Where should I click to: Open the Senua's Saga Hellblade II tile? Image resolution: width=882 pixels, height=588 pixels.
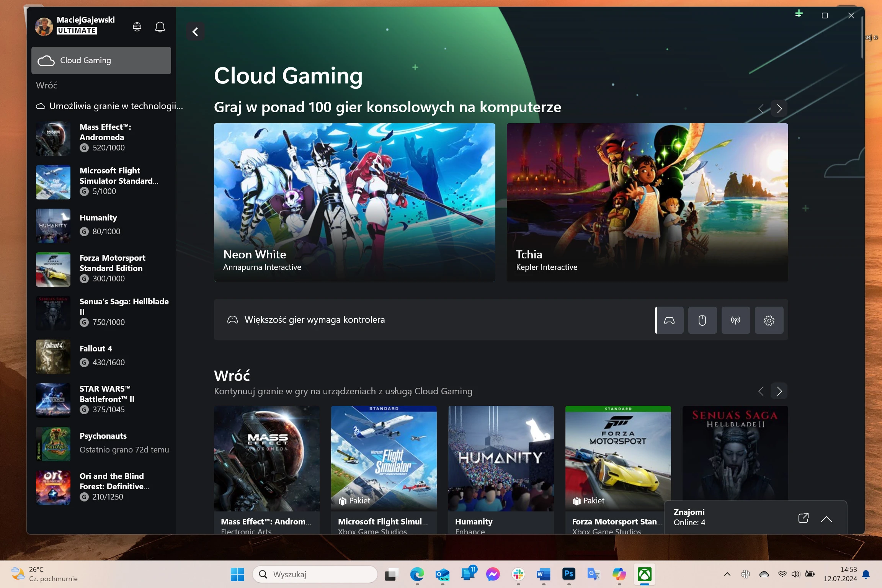[735, 453]
